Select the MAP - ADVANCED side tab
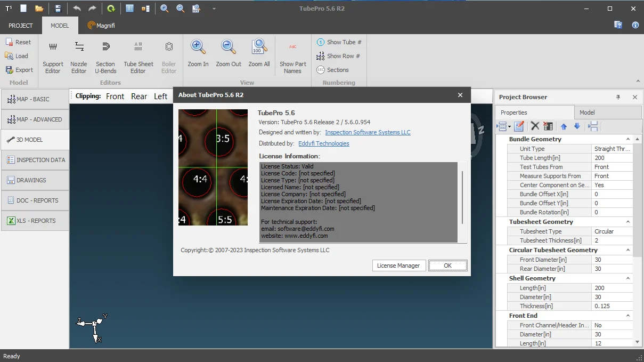This screenshot has height=362, width=644. 35,119
